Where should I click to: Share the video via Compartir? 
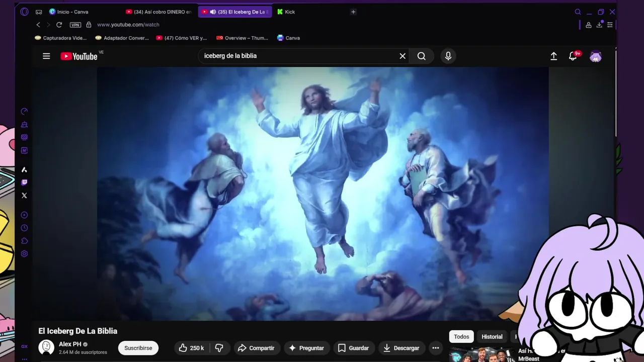pos(256,348)
